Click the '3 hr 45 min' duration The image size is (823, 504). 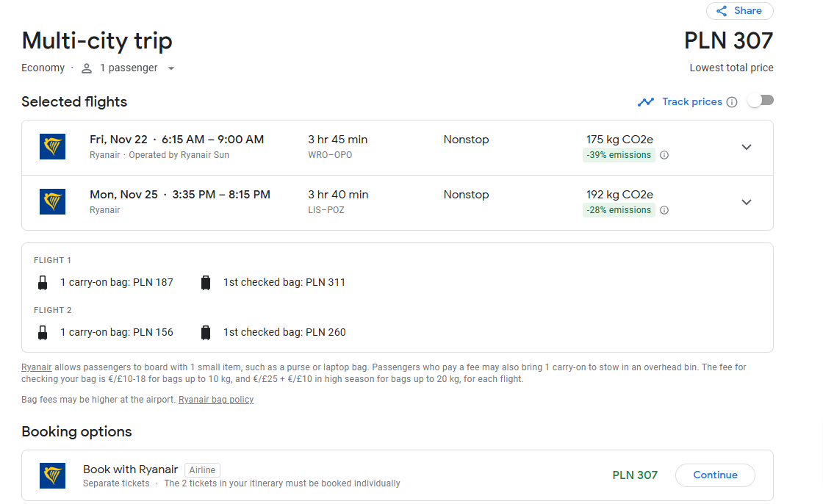[337, 140]
